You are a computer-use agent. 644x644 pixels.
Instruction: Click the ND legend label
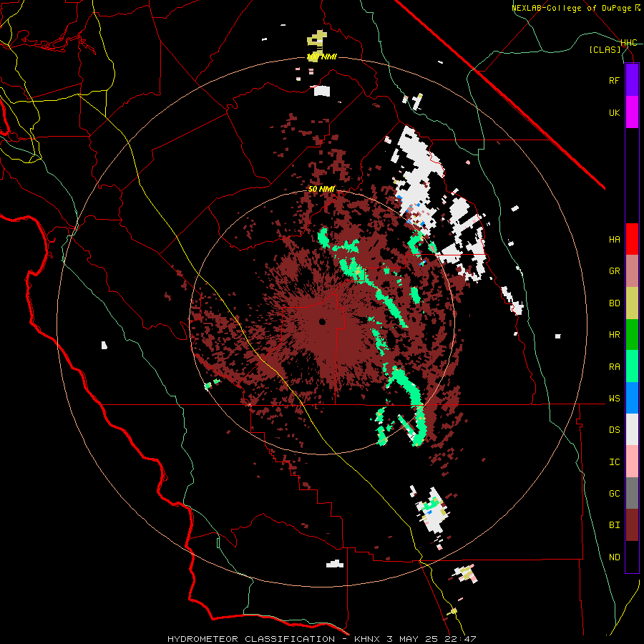click(614, 557)
